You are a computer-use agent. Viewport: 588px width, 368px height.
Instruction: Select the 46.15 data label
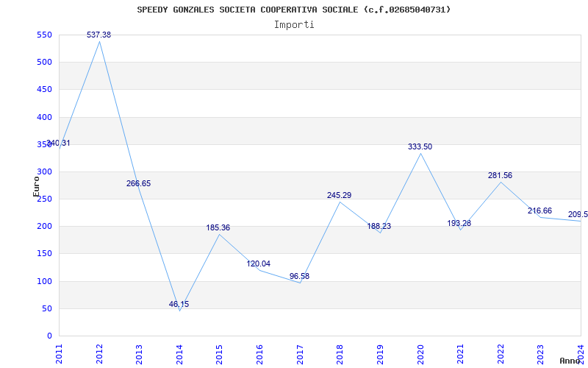pyautogui.click(x=179, y=304)
